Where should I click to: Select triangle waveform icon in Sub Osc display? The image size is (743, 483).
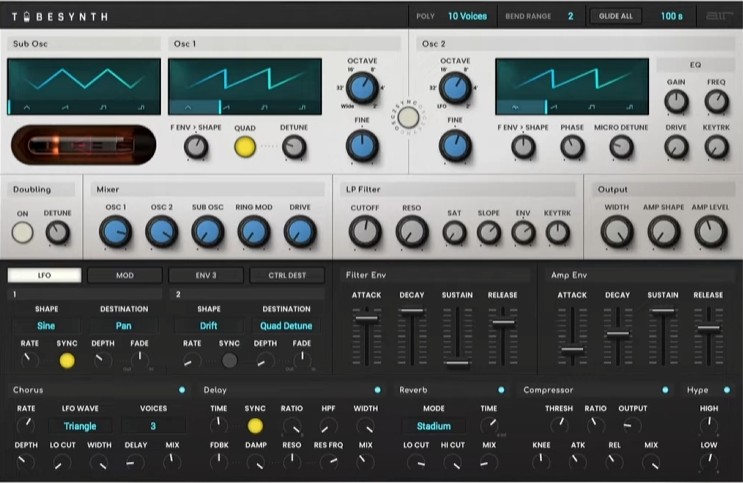tap(27, 108)
